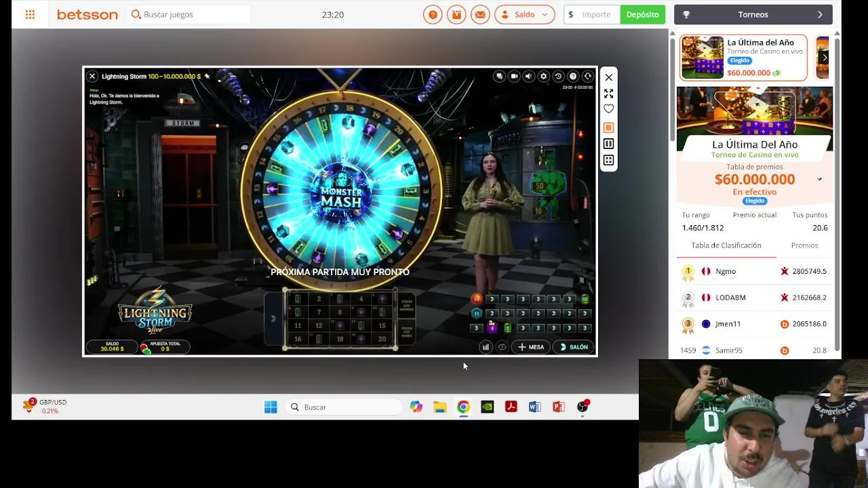Bet on number 2 in grid
868x488 pixels.
point(319,299)
